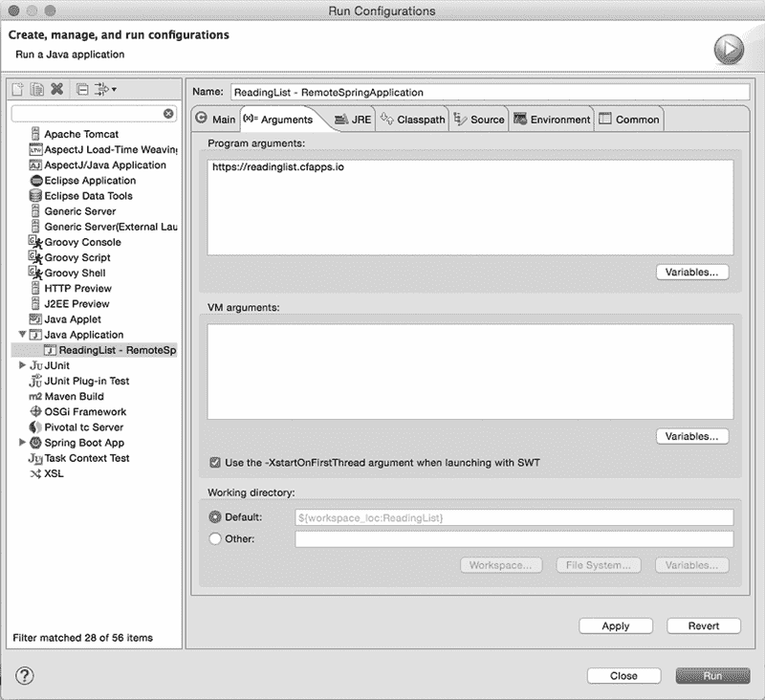Switch to the Main tab
765x700 pixels.
[215, 120]
